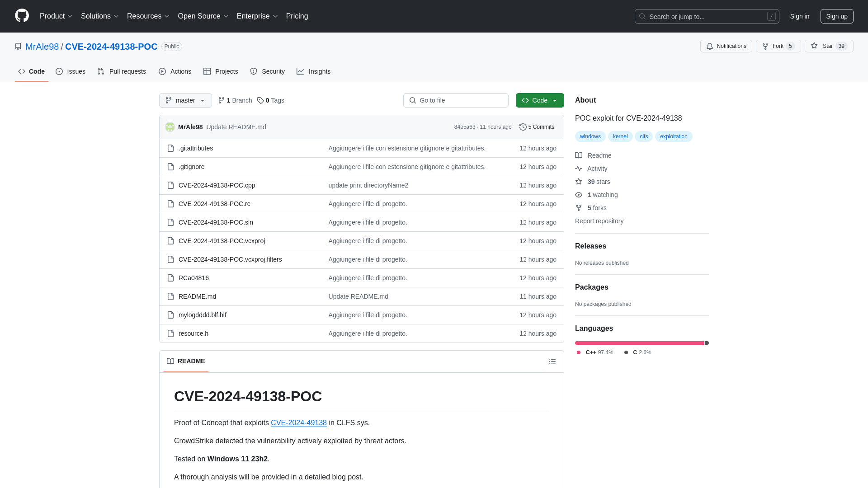Click the file icon next to resource.h
The width and height of the screenshot is (868, 488).
(170, 333)
